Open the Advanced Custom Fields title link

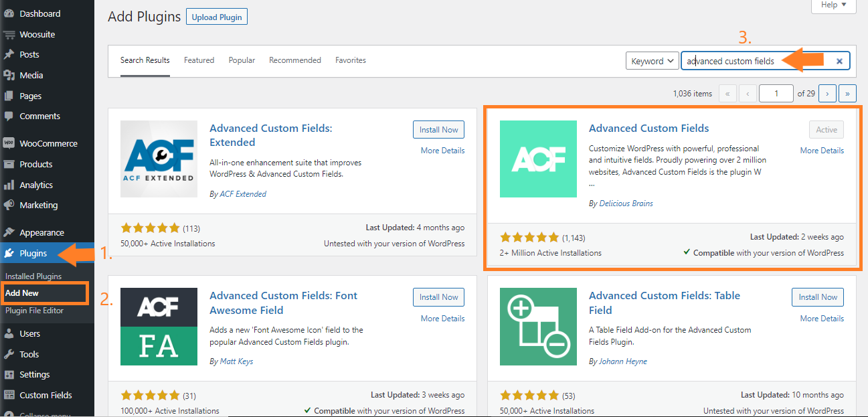[x=648, y=129]
